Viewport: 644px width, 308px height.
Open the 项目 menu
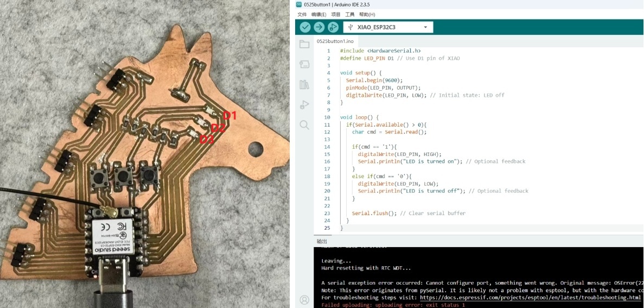(x=335, y=14)
